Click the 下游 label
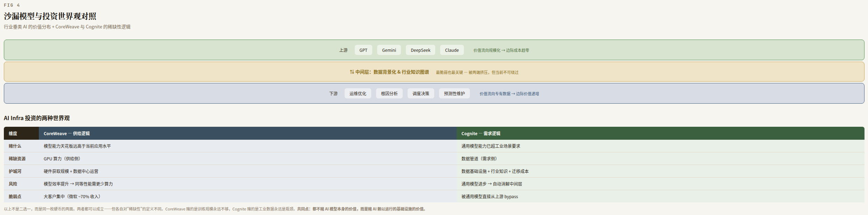The height and width of the screenshot is (215, 868). click(x=333, y=93)
